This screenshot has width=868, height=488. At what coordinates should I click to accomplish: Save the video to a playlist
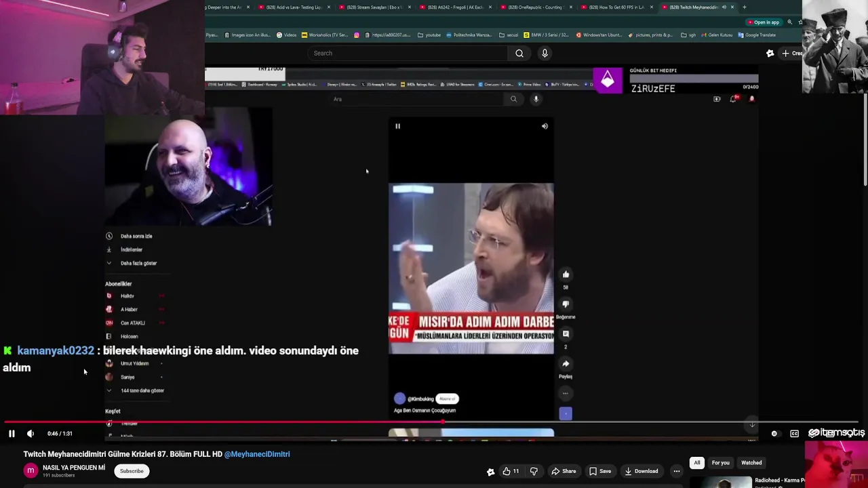coord(599,471)
